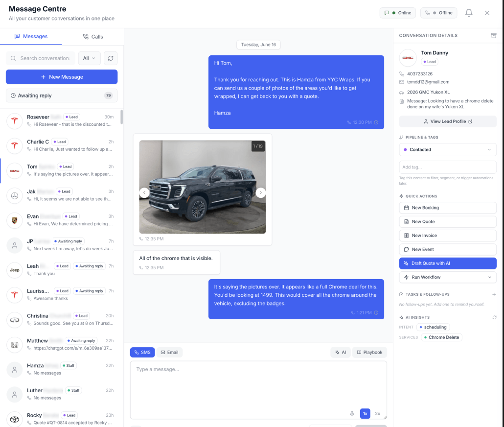Switch to Calls tab

93,36
